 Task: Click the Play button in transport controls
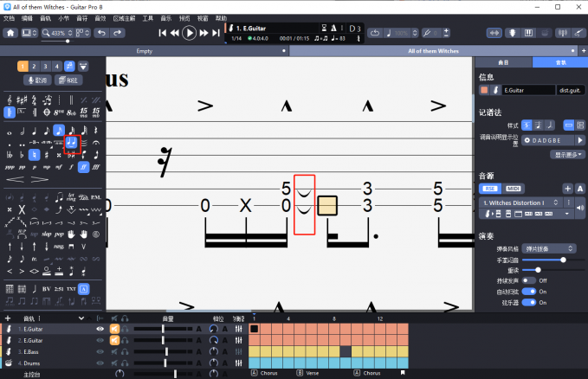pyautogui.click(x=190, y=33)
